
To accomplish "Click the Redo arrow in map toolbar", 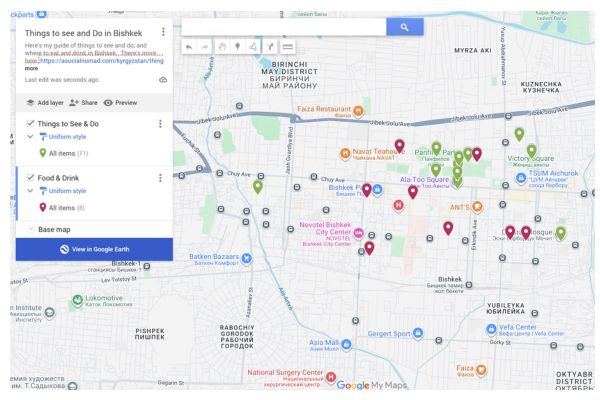I will [x=205, y=47].
